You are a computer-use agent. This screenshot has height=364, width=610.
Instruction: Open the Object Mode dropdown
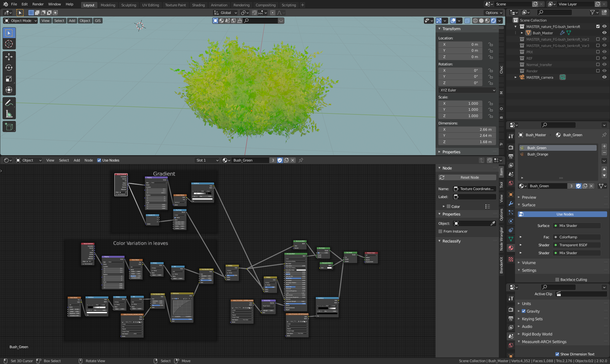click(20, 21)
